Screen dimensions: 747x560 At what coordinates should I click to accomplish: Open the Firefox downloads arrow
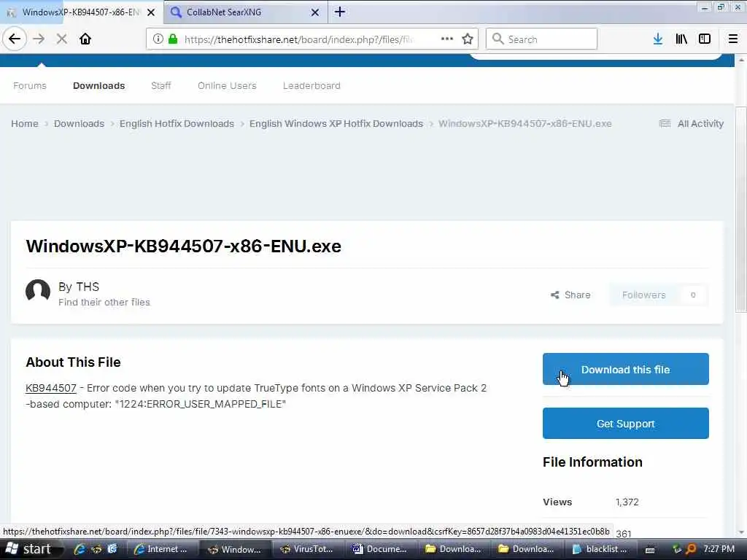tap(658, 39)
